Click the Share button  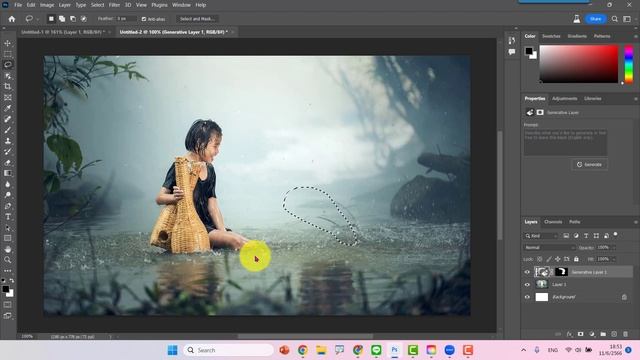596,19
